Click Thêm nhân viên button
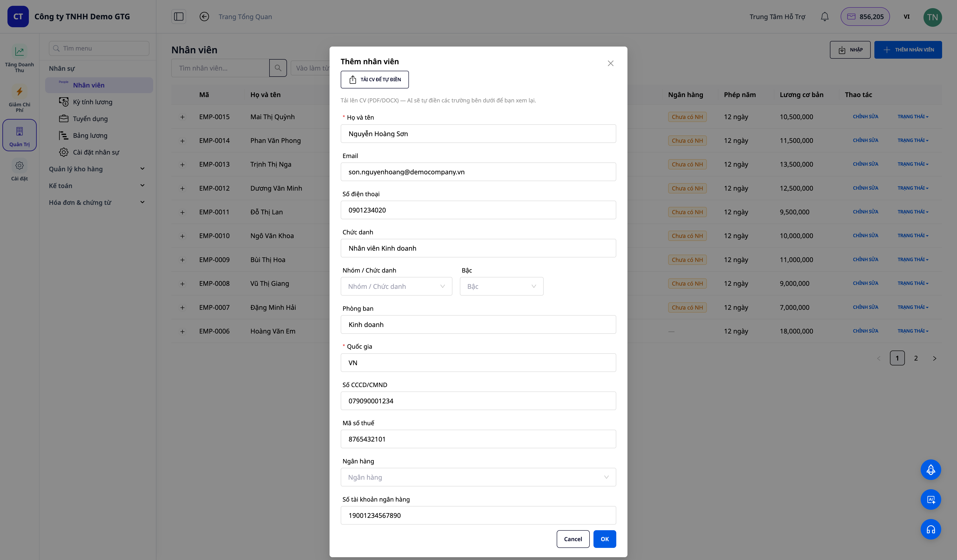This screenshot has width=957, height=560. pos(908,50)
